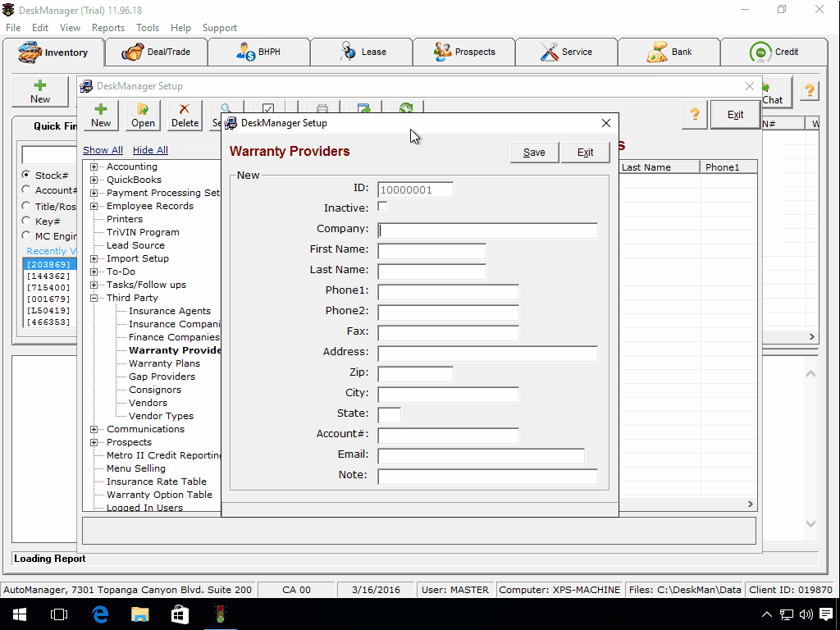
Task: Switch to the Lease tab
Action: [362, 52]
